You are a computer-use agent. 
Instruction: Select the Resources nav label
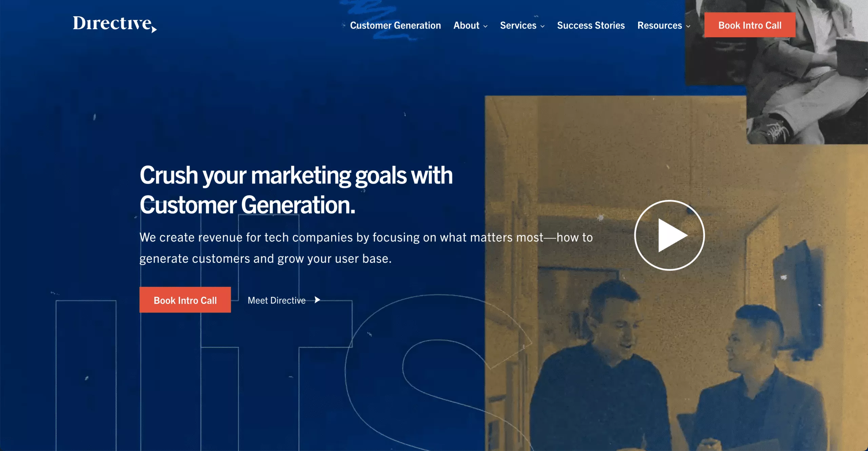coord(659,25)
